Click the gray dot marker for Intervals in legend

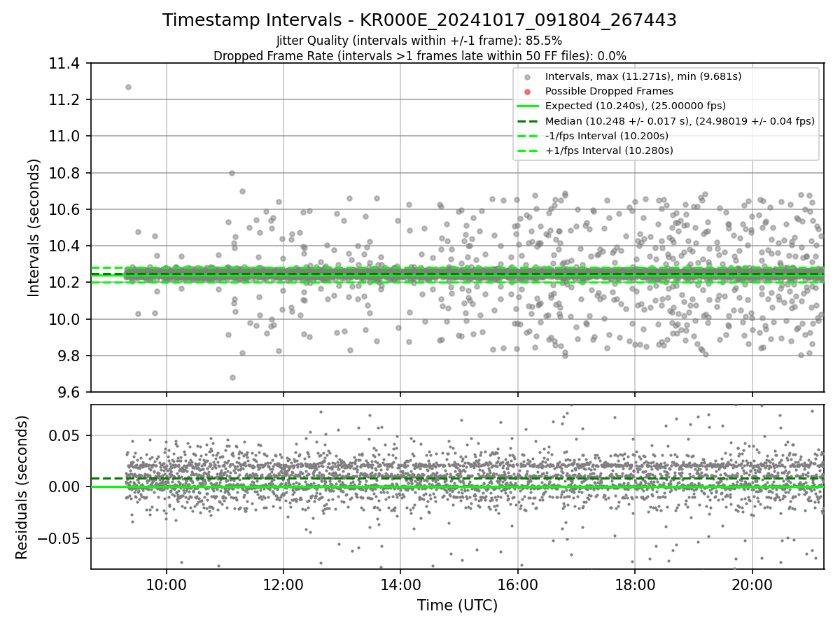[x=528, y=77]
